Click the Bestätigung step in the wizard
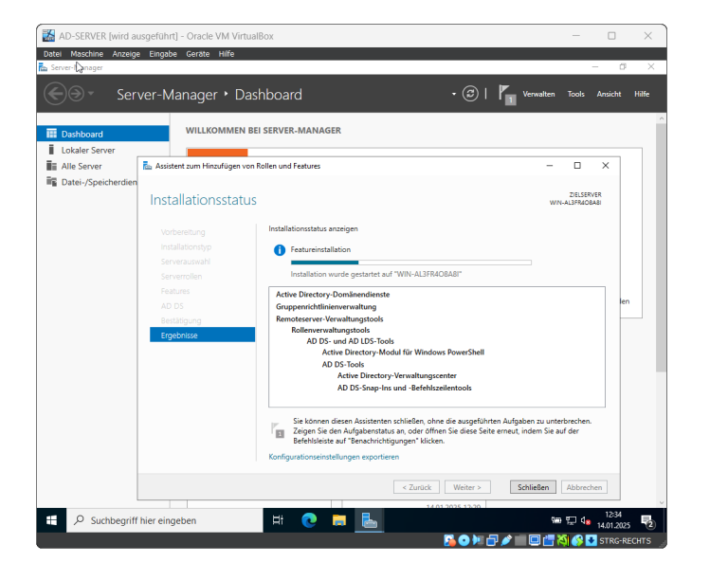 [181, 320]
